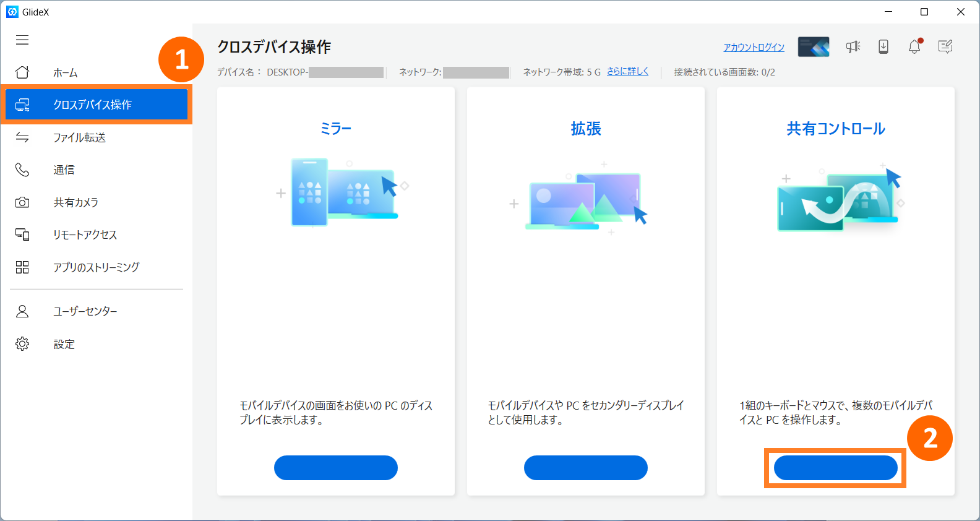Select リモートアクセス in the sidebar
This screenshot has height=521, width=980.
coord(85,235)
